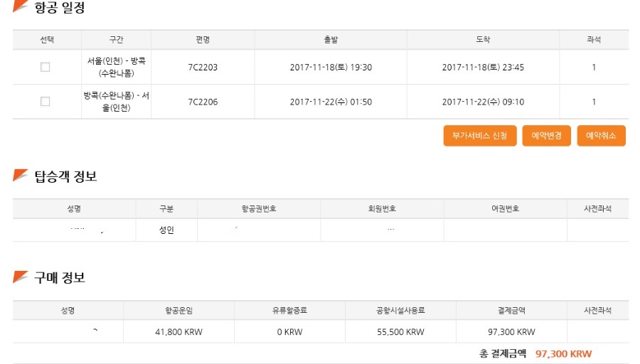640x364 pixels.
Task: Click the orange flag icon beside 항공 일정
Action: tap(20, 7)
